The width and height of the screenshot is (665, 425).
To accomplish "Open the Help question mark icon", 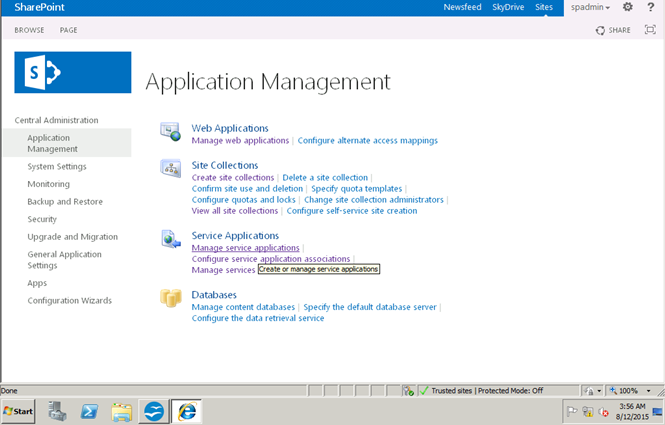I will (651, 7).
